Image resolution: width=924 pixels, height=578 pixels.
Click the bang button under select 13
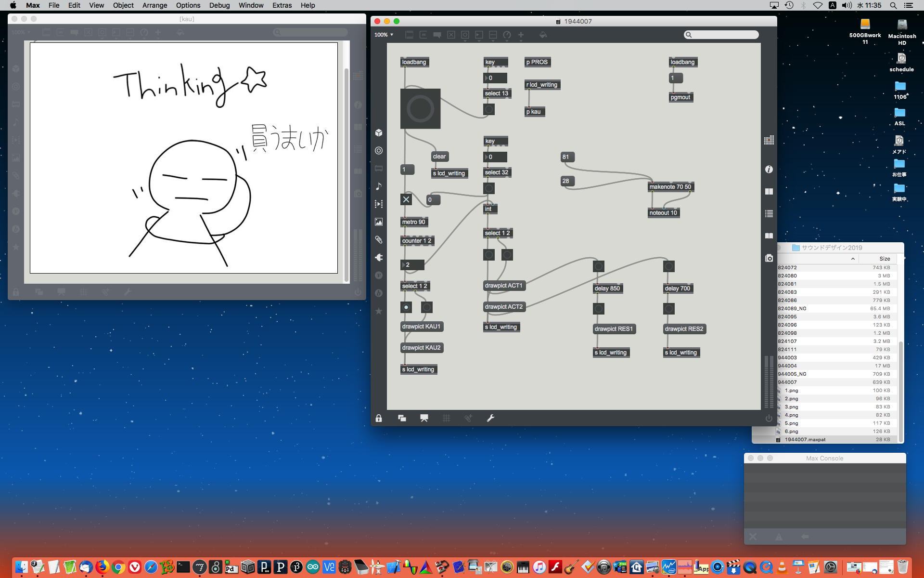[488, 109]
